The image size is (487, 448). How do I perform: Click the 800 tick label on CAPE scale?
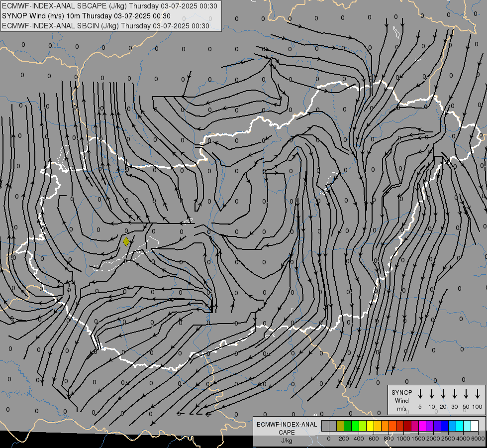click(x=389, y=439)
